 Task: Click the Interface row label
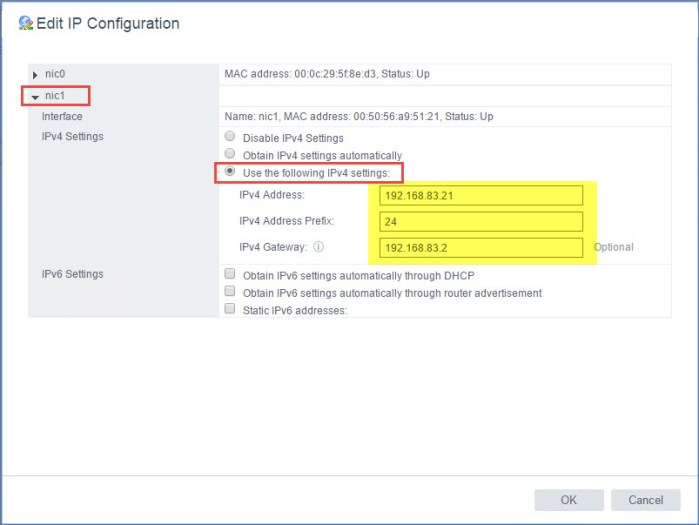pyautogui.click(x=62, y=116)
